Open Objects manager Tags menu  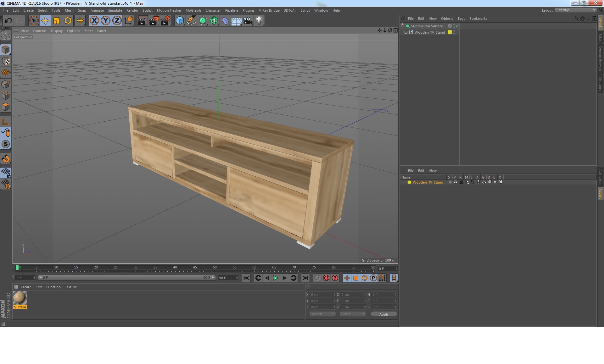[x=461, y=19]
